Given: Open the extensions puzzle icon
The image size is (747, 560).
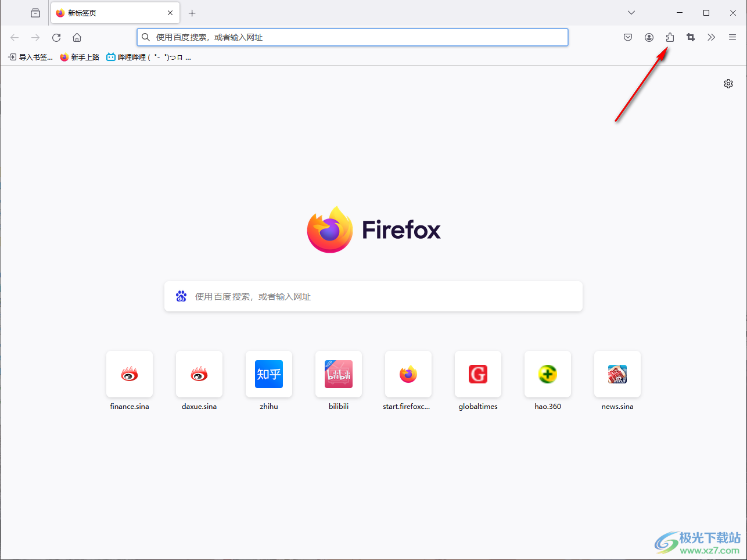Looking at the screenshot, I should pyautogui.click(x=670, y=37).
